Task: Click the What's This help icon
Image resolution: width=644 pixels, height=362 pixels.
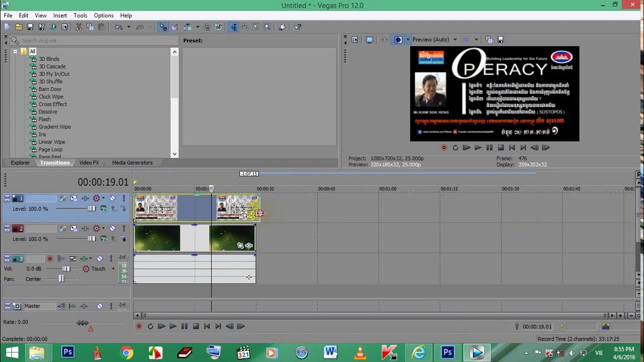Action: tap(298, 27)
